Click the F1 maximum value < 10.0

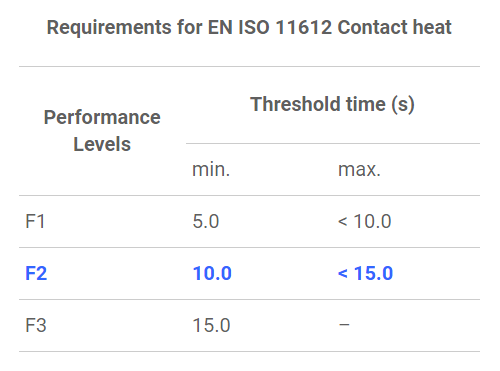[365, 221]
